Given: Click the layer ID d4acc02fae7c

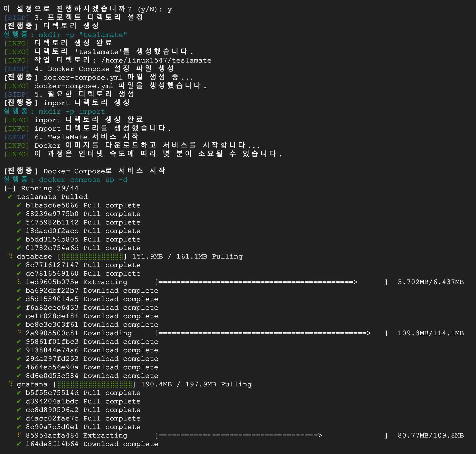Looking at the screenshot, I should (52, 418).
